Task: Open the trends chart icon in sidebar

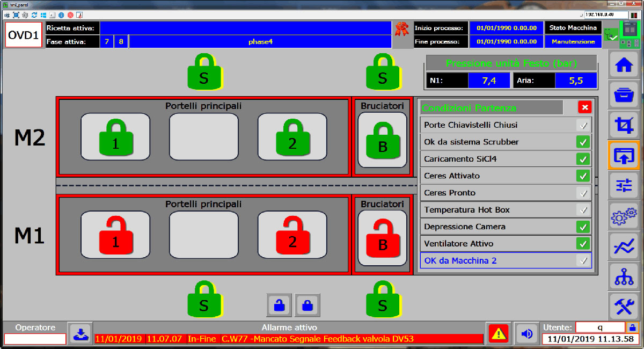Action: tap(624, 246)
